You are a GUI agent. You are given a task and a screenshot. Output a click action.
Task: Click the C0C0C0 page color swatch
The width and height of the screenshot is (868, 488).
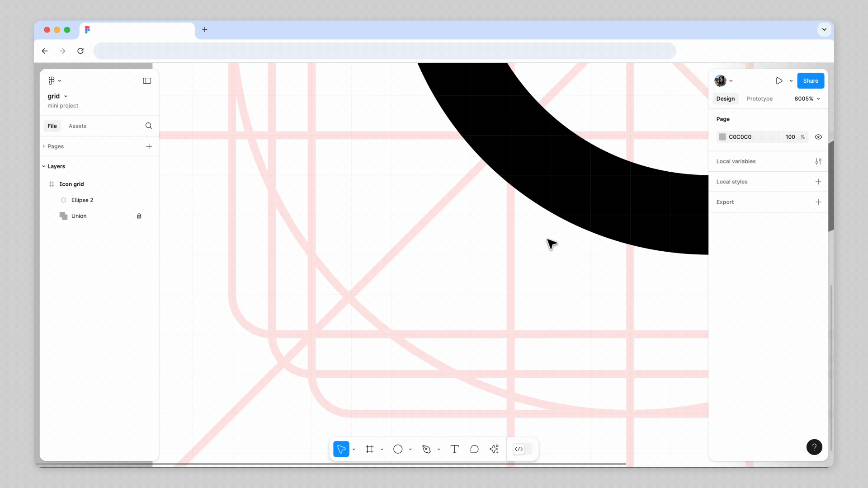722,137
